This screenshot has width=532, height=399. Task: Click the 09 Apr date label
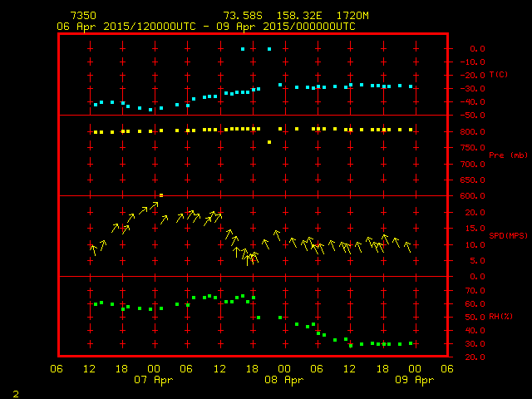click(414, 379)
